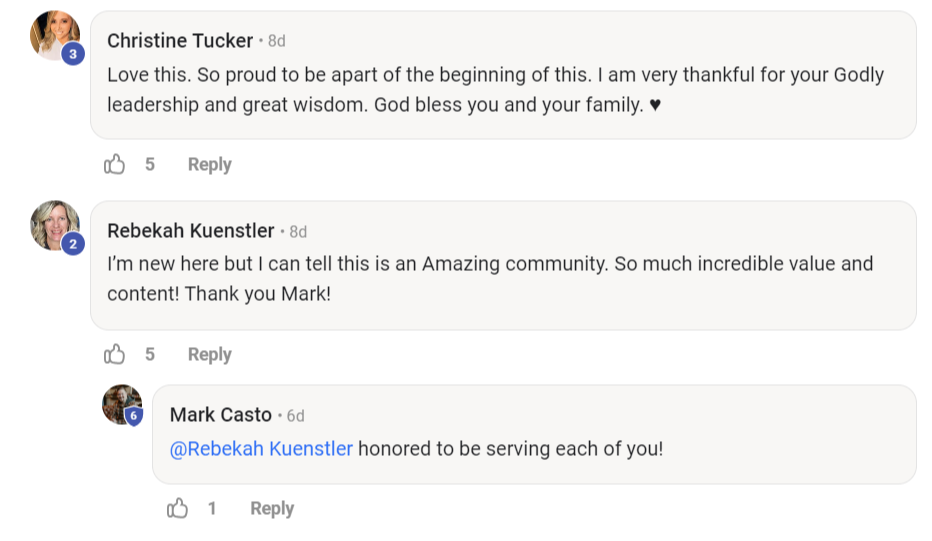The height and width of the screenshot is (541, 932).
Task: Open Christine Tucker's profile photo
Action: (x=52, y=34)
